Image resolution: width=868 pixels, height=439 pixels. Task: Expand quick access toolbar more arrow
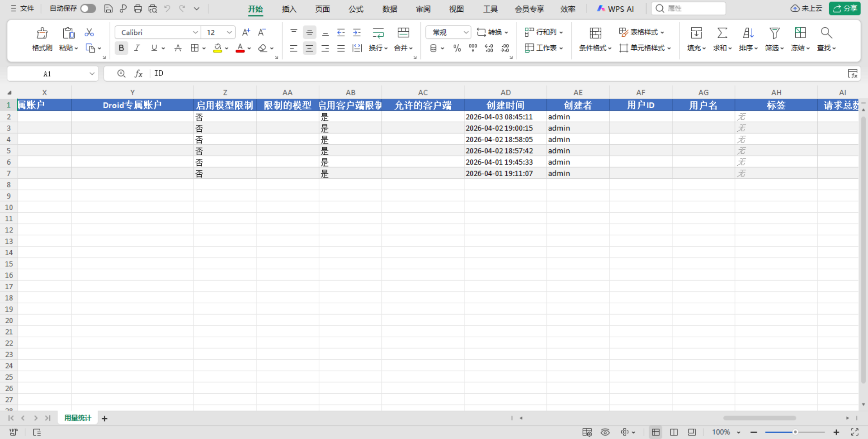click(197, 9)
